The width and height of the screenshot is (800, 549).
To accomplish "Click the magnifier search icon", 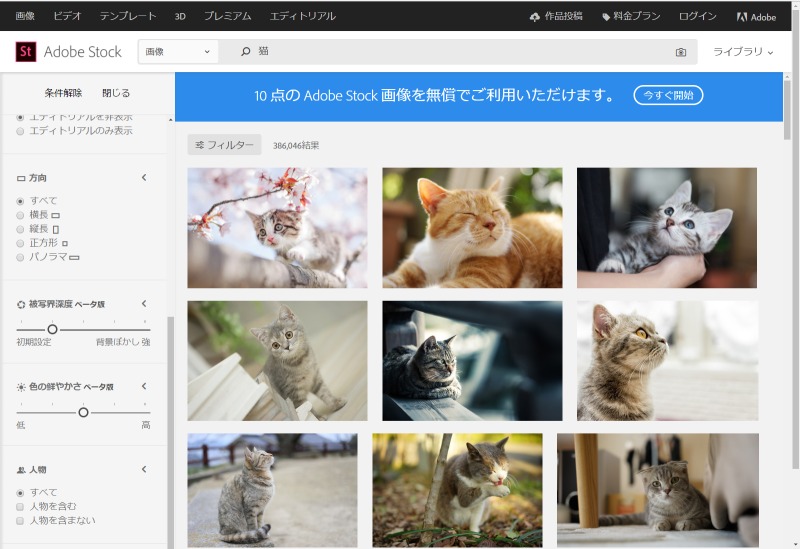I will (246, 52).
